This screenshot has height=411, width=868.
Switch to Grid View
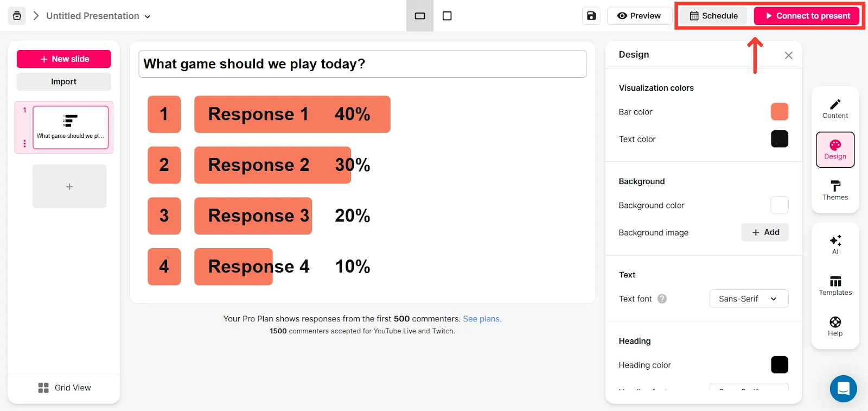pos(65,388)
